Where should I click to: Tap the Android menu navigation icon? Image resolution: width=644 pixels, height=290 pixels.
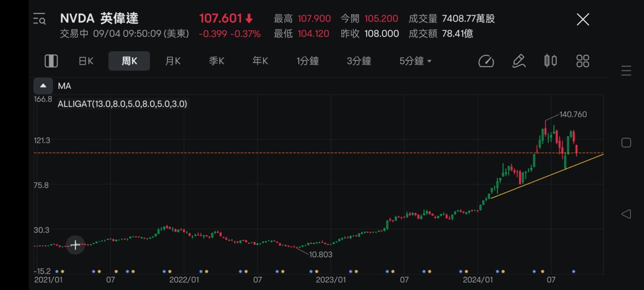tap(626, 71)
